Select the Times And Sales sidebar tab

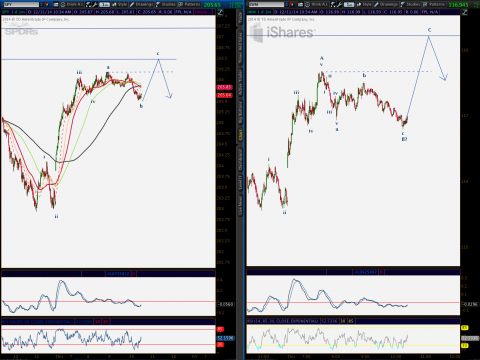(x=240, y=48)
